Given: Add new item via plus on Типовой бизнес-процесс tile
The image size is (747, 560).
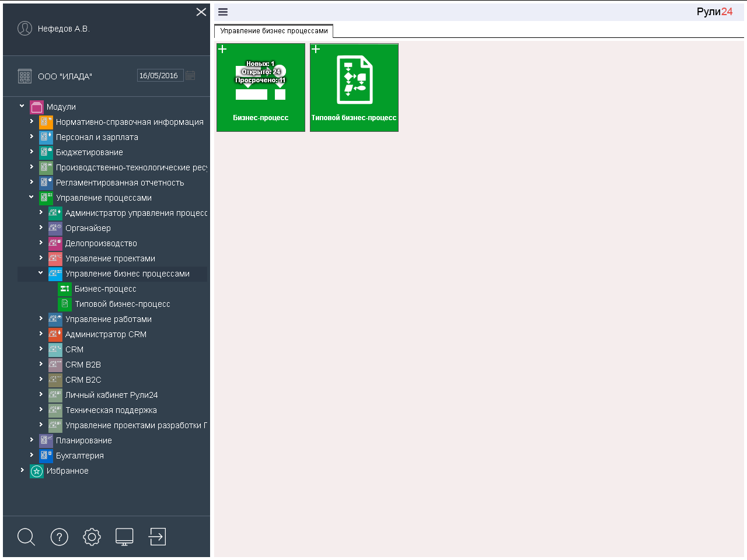Looking at the screenshot, I should [x=316, y=49].
